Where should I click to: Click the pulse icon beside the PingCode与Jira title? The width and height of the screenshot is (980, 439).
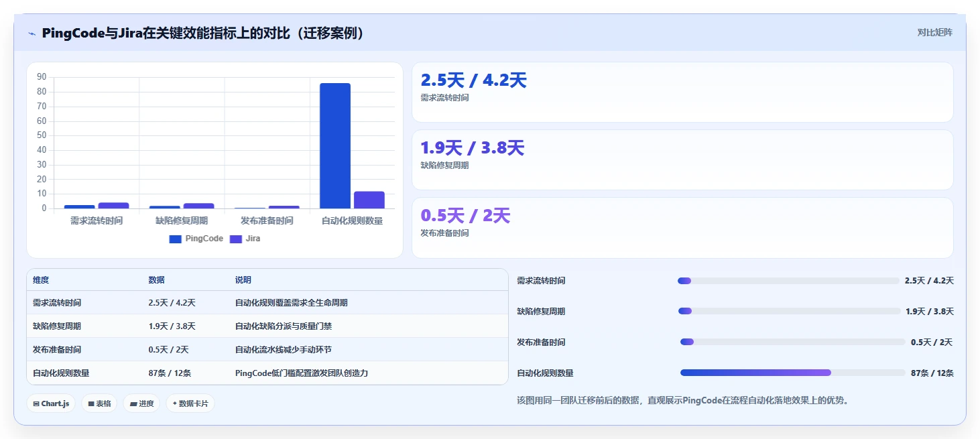[x=32, y=34]
